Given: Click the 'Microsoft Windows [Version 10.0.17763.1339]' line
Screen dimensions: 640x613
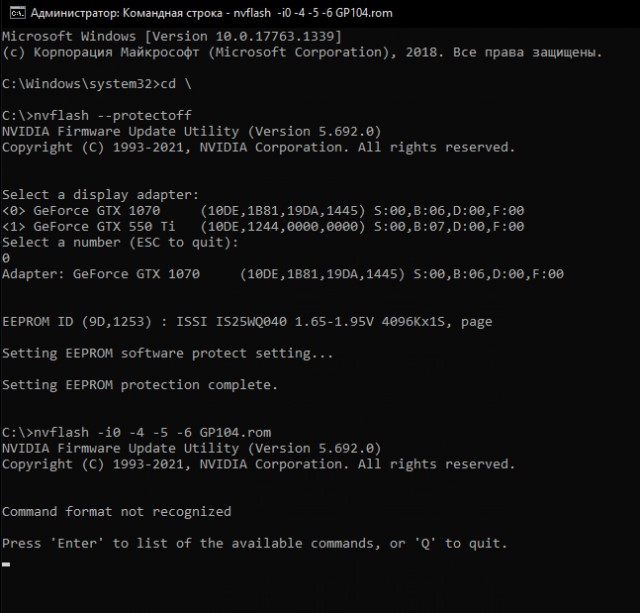Looking at the screenshot, I should coord(171,36).
